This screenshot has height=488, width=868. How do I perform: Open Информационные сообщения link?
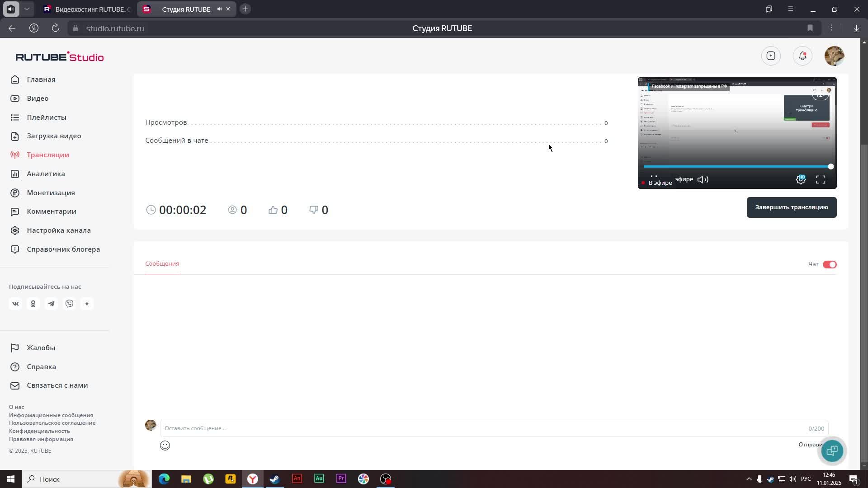pyautogui.click(x=51, y=415)
